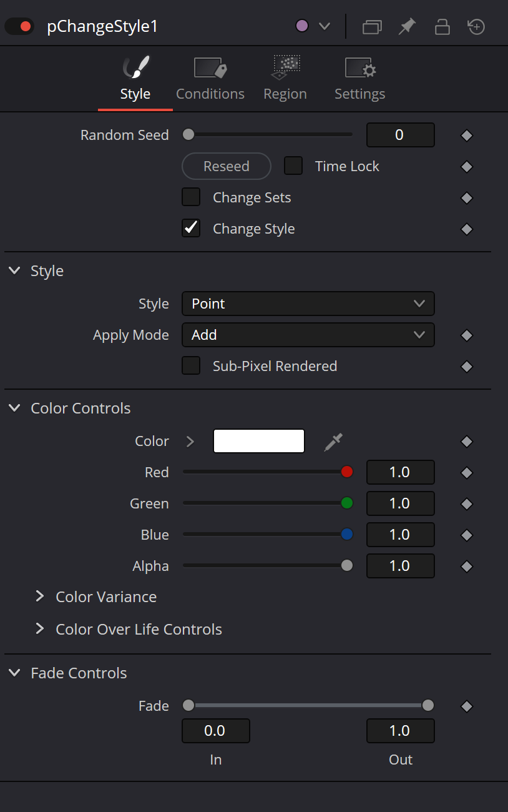Click the Color keyframe diamond

466,442
